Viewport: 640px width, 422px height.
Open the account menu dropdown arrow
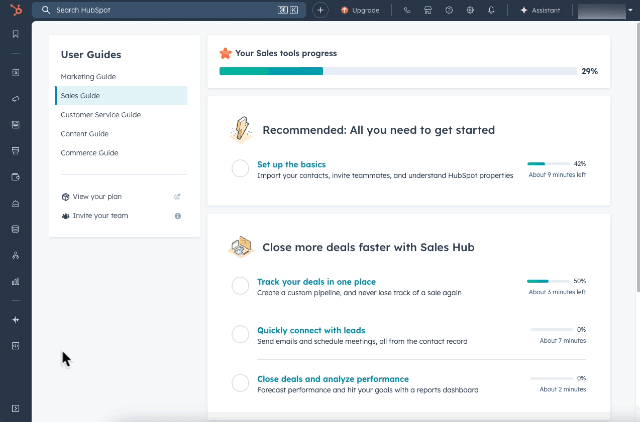pos(632,10)
